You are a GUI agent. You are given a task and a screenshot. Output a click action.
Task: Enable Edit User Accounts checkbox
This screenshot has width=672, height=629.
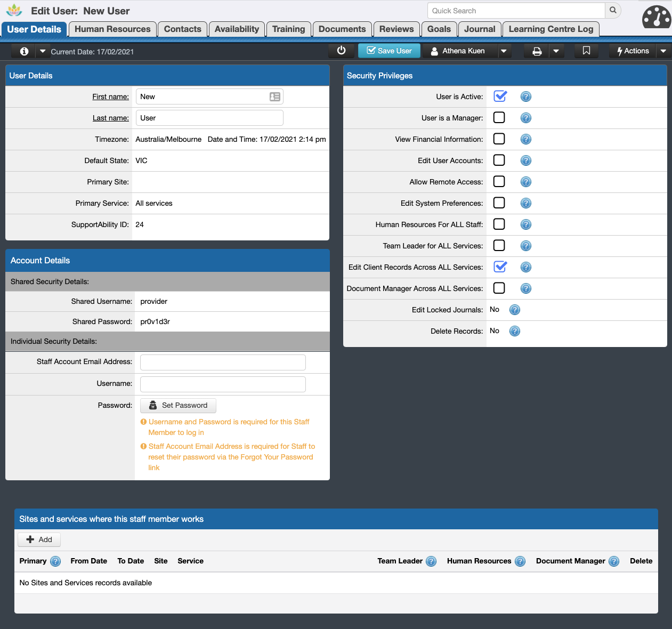(499, 160)
